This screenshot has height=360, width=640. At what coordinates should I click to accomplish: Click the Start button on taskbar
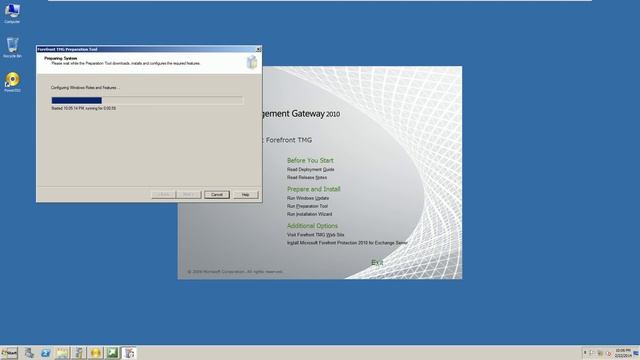[x=9, y=353]
